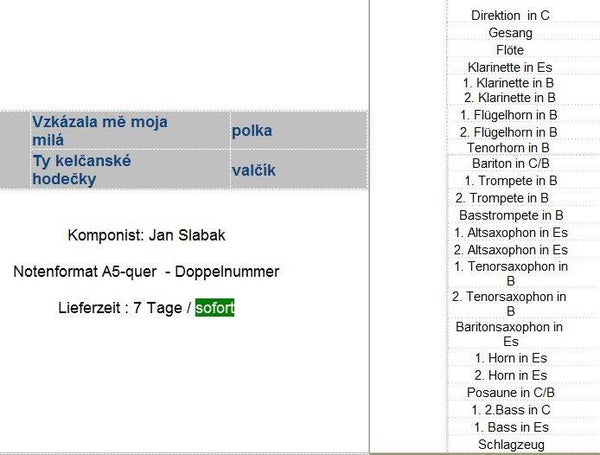Click the 'polka' genre cell
The width and height of the screenshot is (600, 455).
(252, 131)
